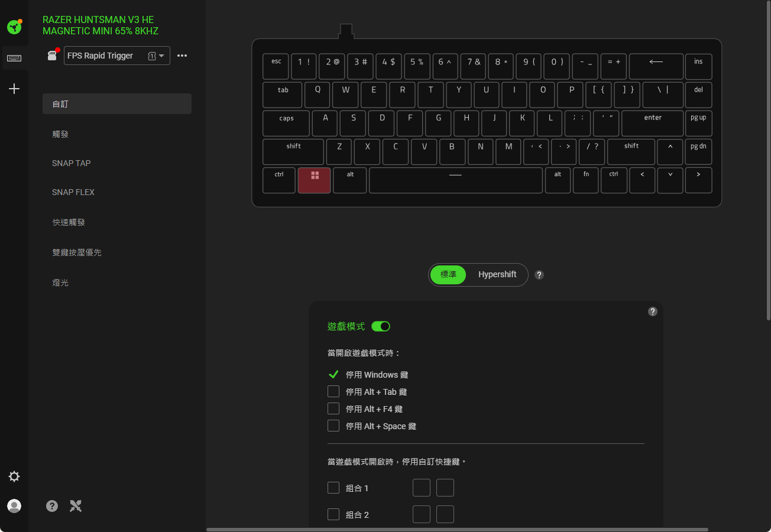Viewport: 771px width, 532px height.
Task: Click first key box of 組合 1
Action: tap(422, 488)
